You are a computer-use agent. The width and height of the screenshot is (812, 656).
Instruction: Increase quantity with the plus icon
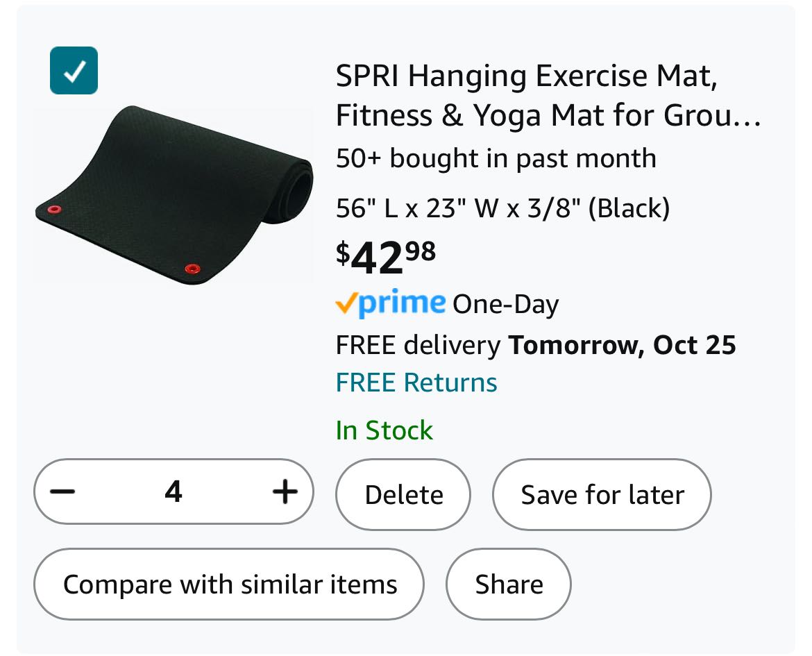(x=285, y=492)
